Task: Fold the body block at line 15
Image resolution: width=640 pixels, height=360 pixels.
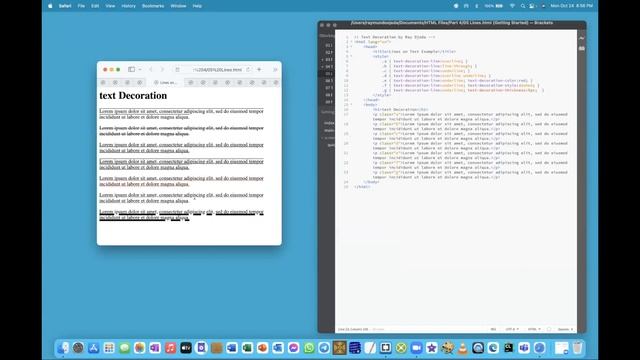Action: pyautogui.click(x=351, y=104)
